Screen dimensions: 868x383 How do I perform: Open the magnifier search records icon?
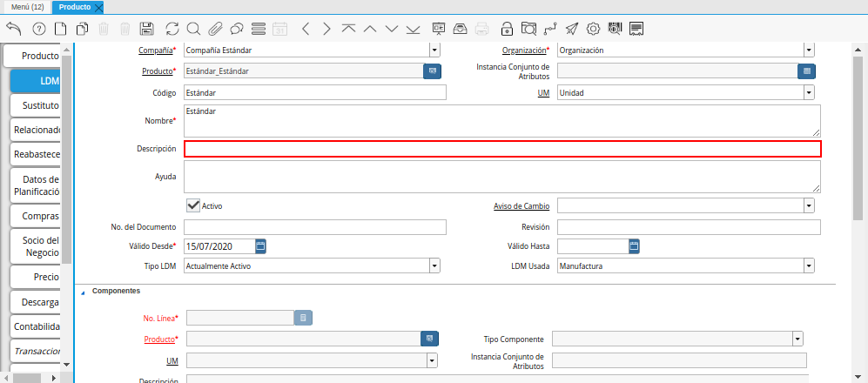click(193, 29)
